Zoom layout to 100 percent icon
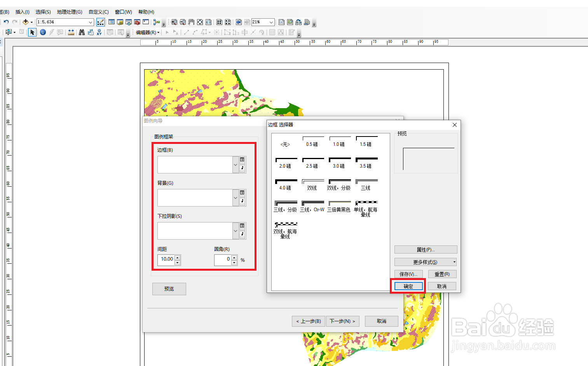588x366 pixels. 208,22
